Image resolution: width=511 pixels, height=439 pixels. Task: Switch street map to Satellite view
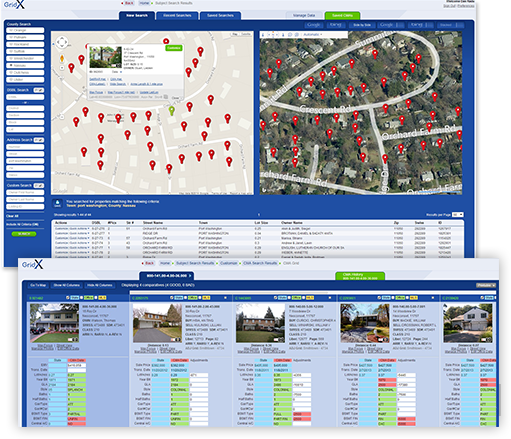click(x=246, y=34)
